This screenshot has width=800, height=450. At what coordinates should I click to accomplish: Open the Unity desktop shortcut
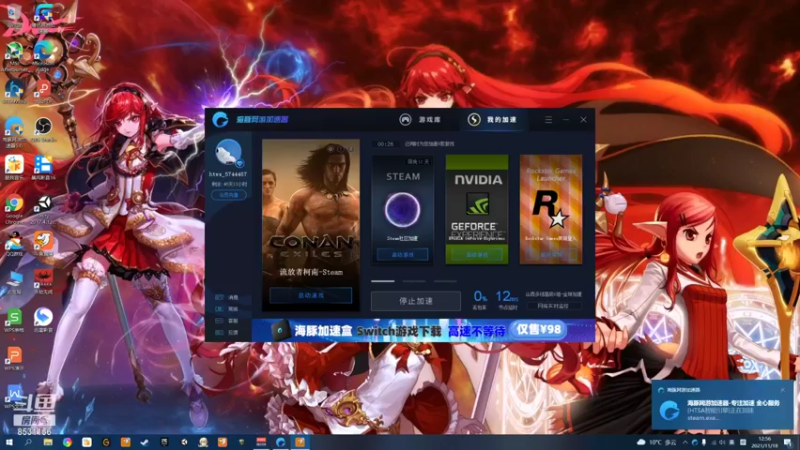(x=44, y=208)
